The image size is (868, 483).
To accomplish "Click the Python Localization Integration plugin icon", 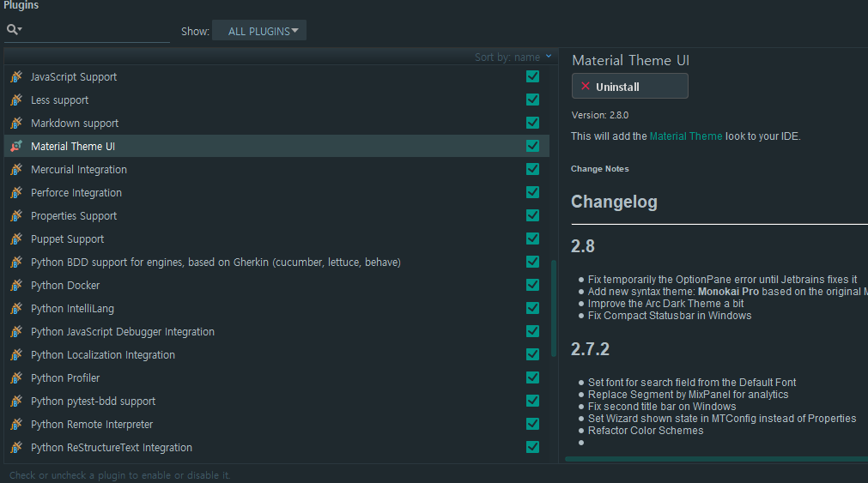I will coord(16,354).
